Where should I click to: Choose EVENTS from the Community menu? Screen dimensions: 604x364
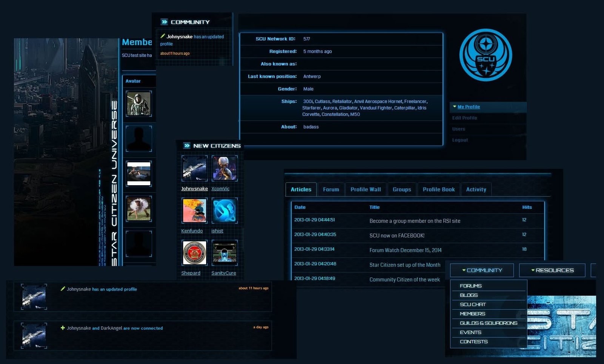(x=470, y=332)
